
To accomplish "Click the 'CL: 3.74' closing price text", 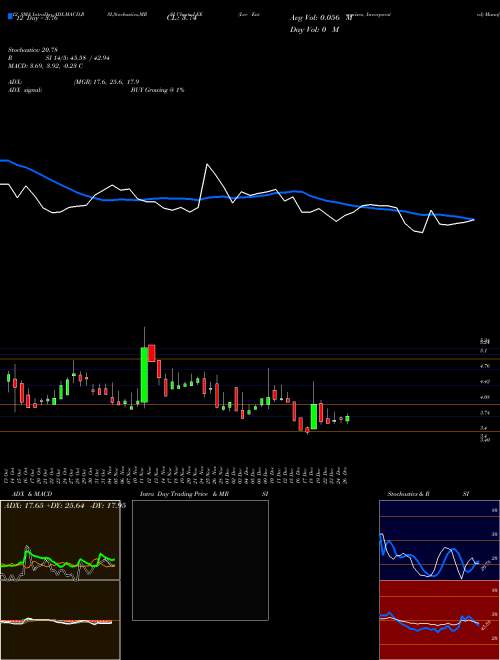I will (181, 18).
